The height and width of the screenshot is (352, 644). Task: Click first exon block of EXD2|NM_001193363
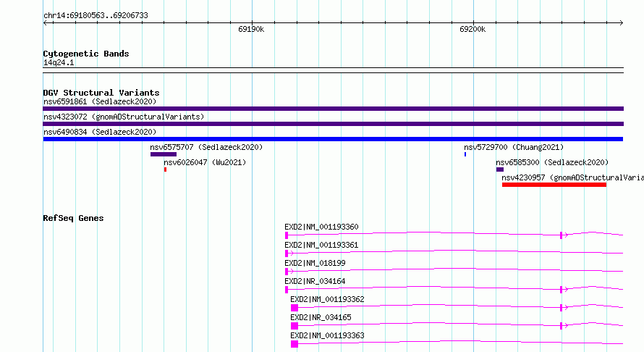(295, 344)
